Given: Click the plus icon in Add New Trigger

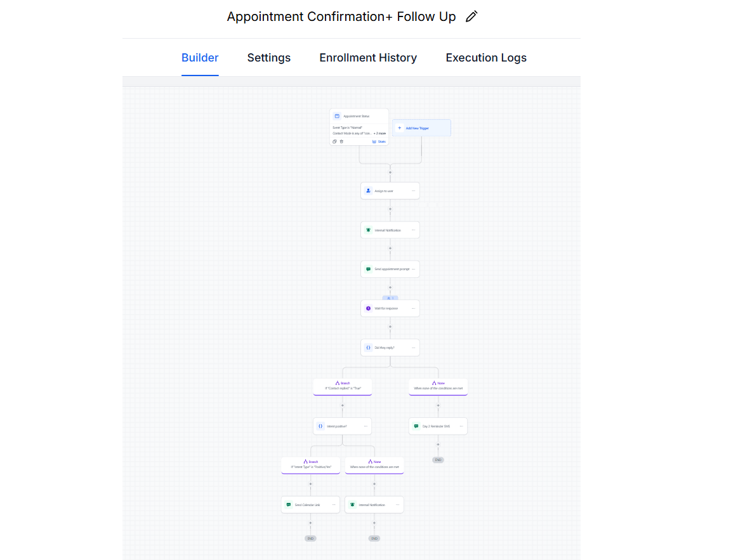Looking at the screenshot, I should pyautogui.click(x=400, y=128).
